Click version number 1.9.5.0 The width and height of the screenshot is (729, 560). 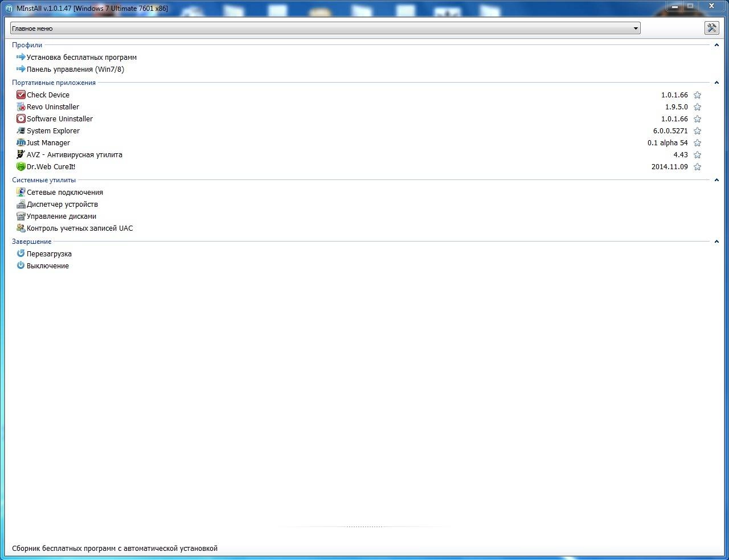[x=677, y=107]
